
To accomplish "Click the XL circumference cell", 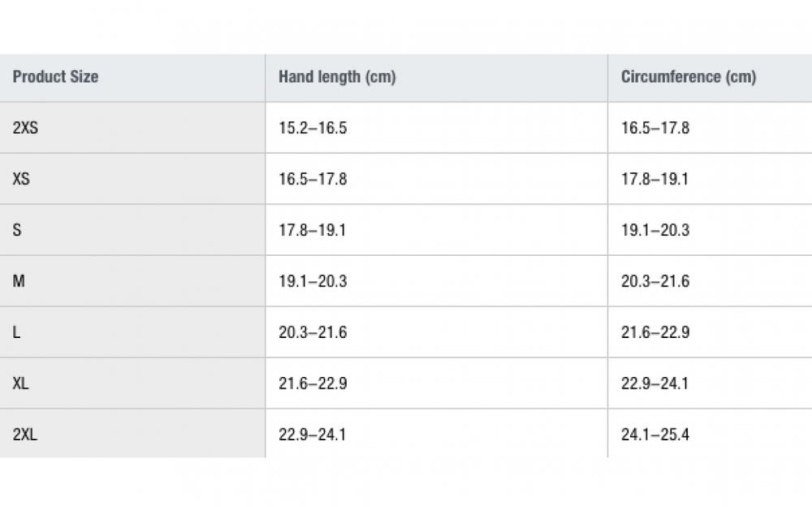I will click(655, 383).
